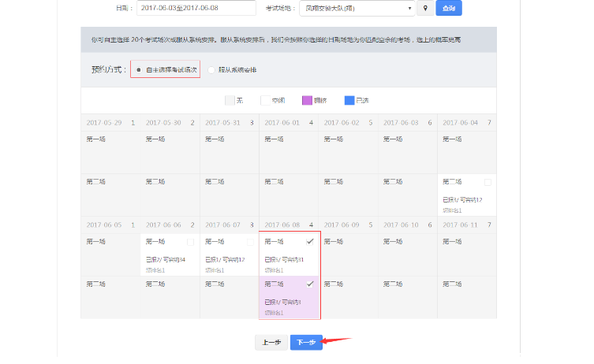Click the map location pin icon
This screenshot has height=364, width=594.
pos(426,8)
